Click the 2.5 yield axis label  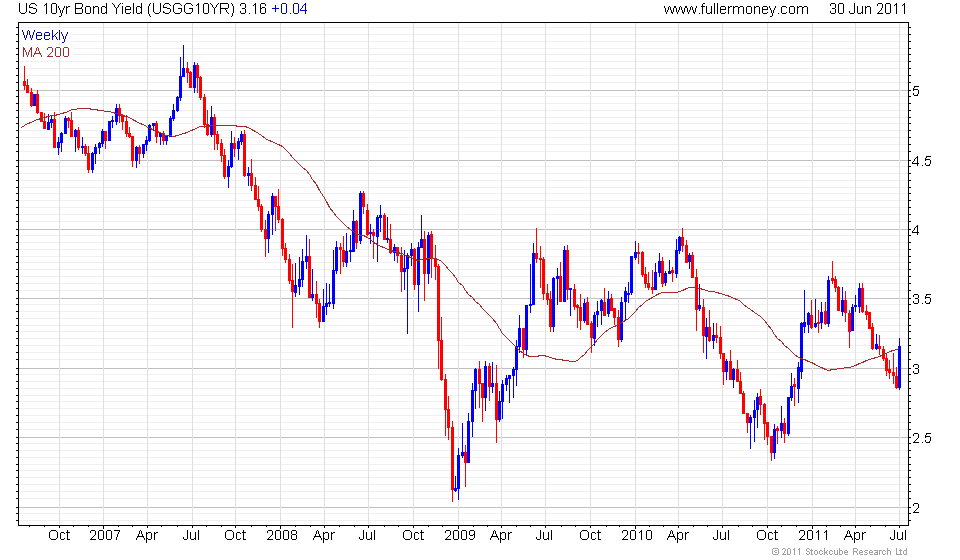click(x=921, y=439)
